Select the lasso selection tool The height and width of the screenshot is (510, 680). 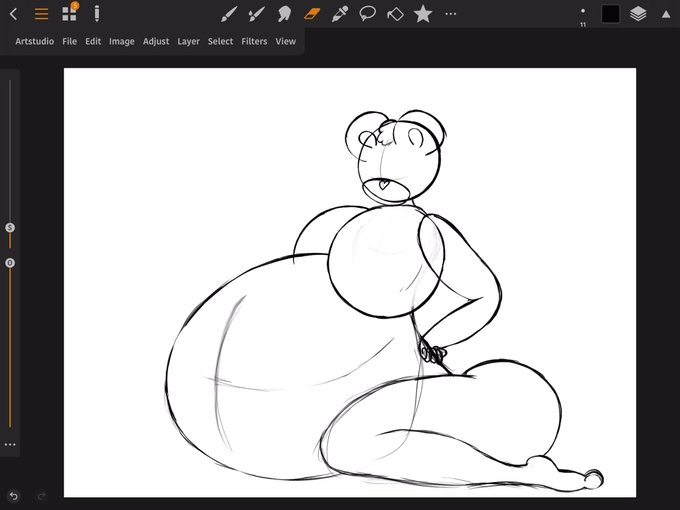click(367, 14)
